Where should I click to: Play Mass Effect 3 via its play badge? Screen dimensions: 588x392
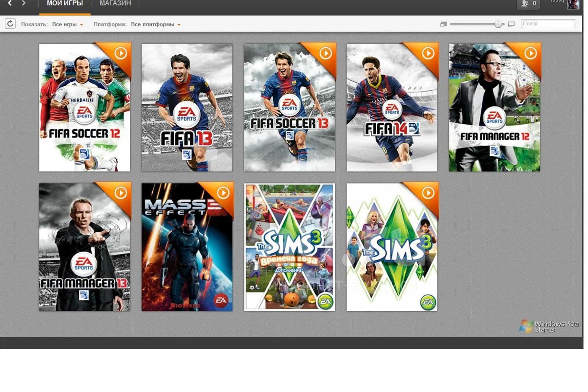[x=223, y=193]
